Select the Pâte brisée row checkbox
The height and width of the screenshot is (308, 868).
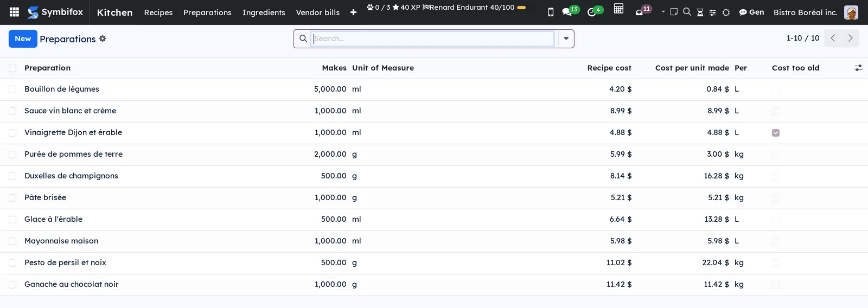(x=12, y=198)
